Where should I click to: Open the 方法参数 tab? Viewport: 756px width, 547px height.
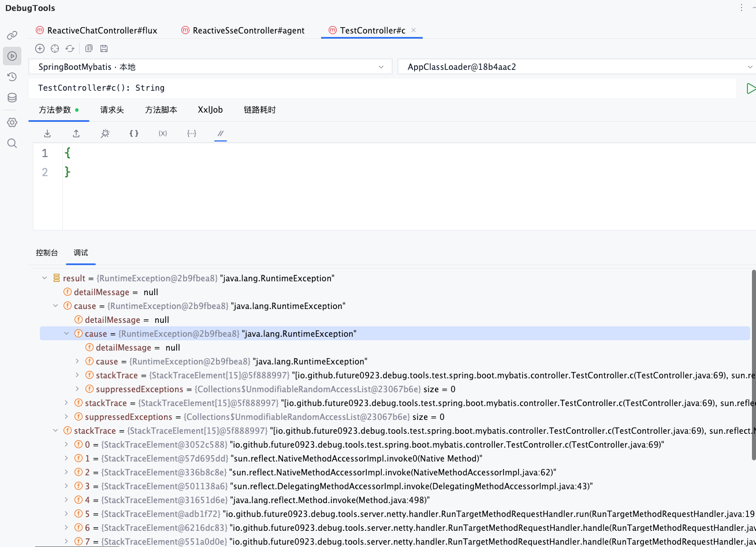point(59,110)
